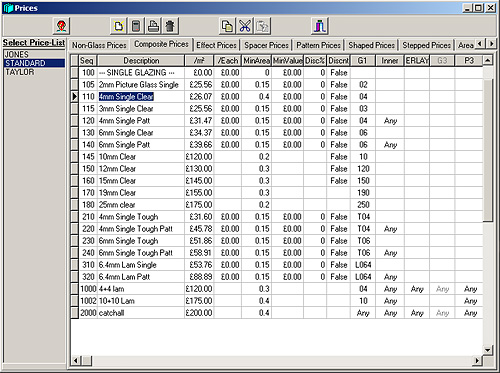Click the '10+10 Lam' description cell
Screen dimensions: 500x373
pyautogui.click(x=141, y=301)
